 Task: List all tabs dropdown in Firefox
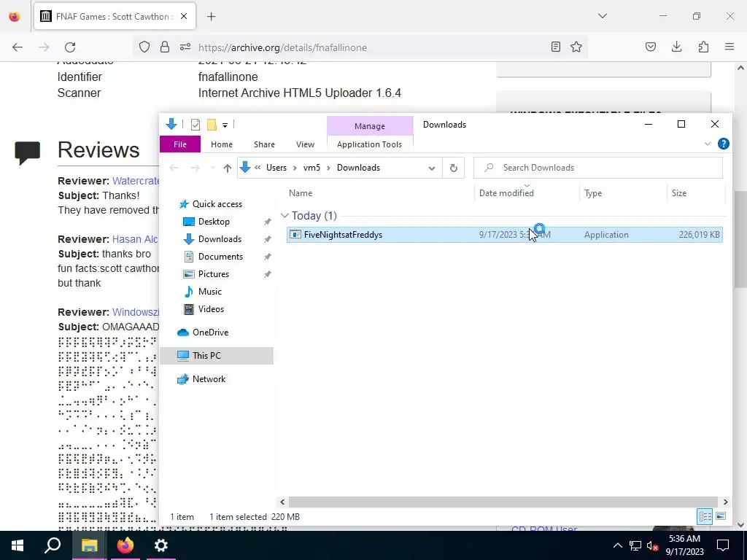[603, 16]
